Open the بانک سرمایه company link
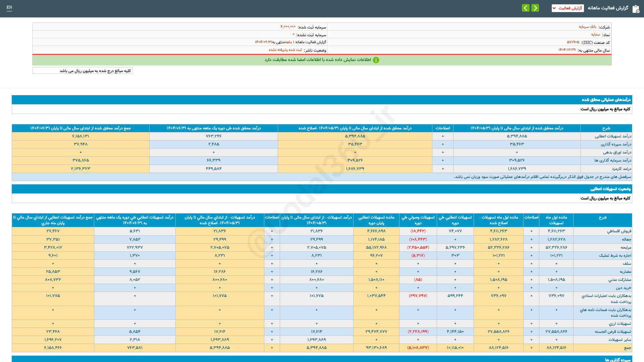644x362 pixels. (x=587, y=27)
